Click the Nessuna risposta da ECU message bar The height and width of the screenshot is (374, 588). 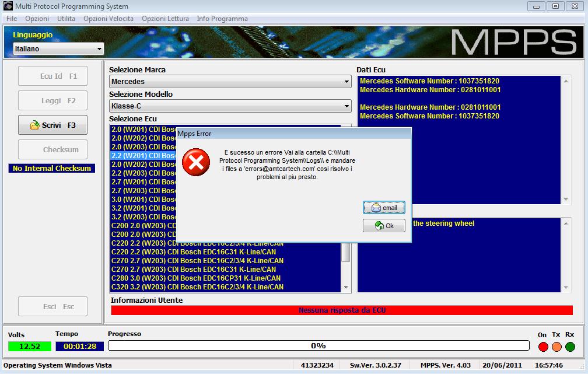[x=342, y=310]
